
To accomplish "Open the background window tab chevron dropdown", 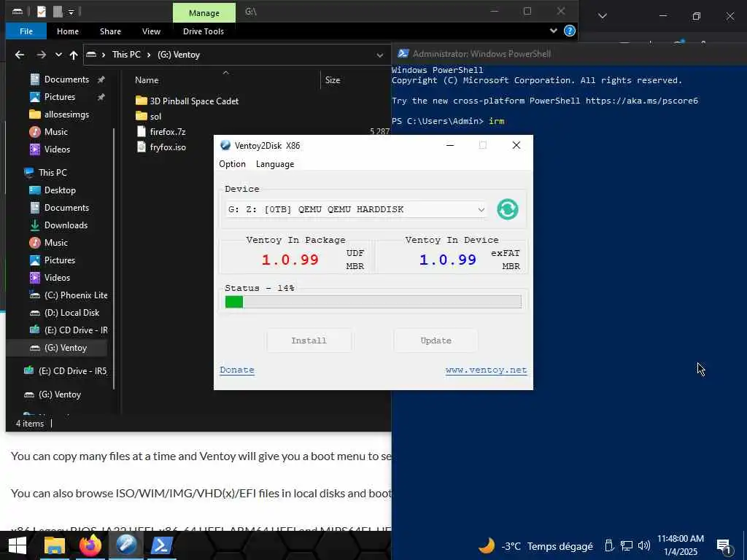I will [x=602, y=16].
